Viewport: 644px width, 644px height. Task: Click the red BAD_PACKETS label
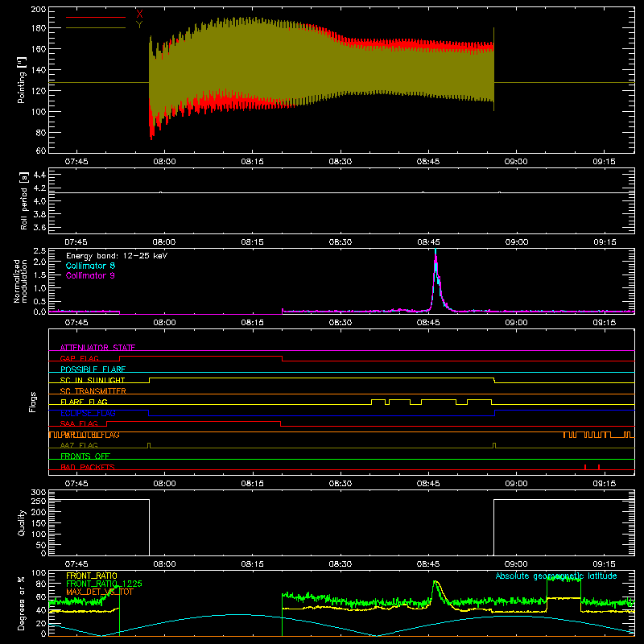[88, 467]
